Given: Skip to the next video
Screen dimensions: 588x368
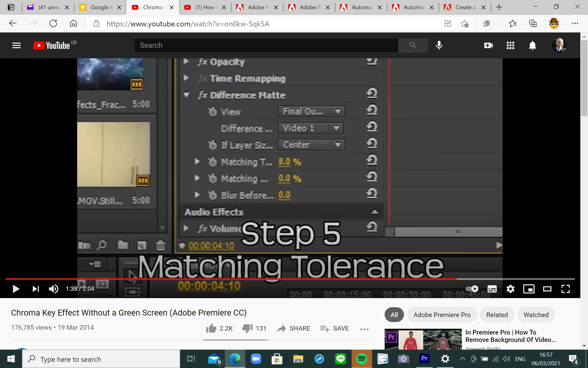Looking at the screenshot, I should (x=36, y=289).
